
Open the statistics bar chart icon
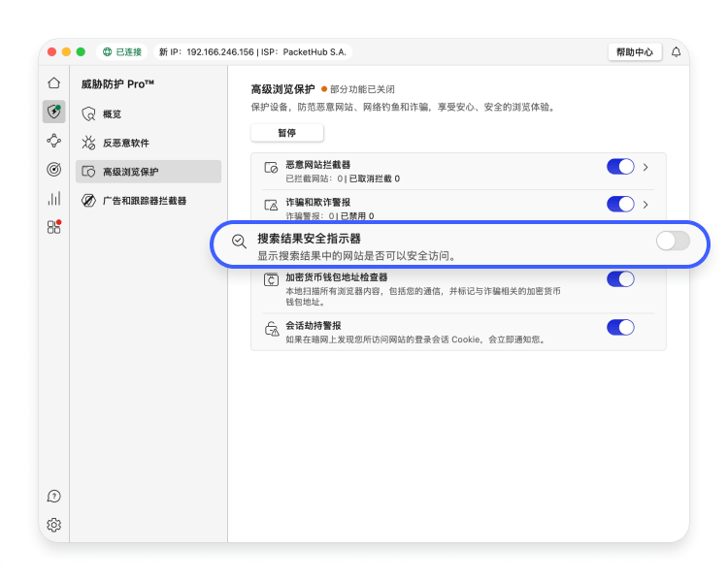tap(53, 199)
